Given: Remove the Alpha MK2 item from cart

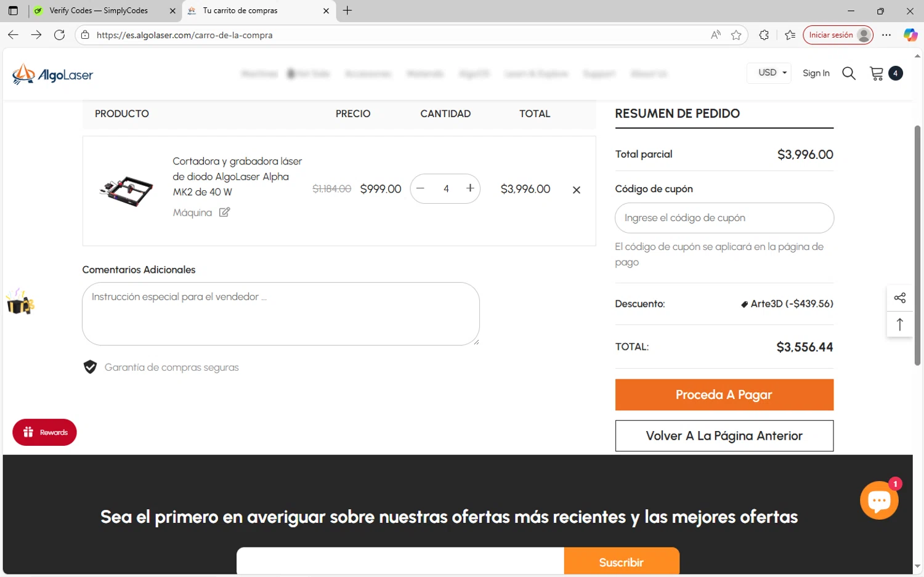Looking at the screenshot, I should point(577,190).
